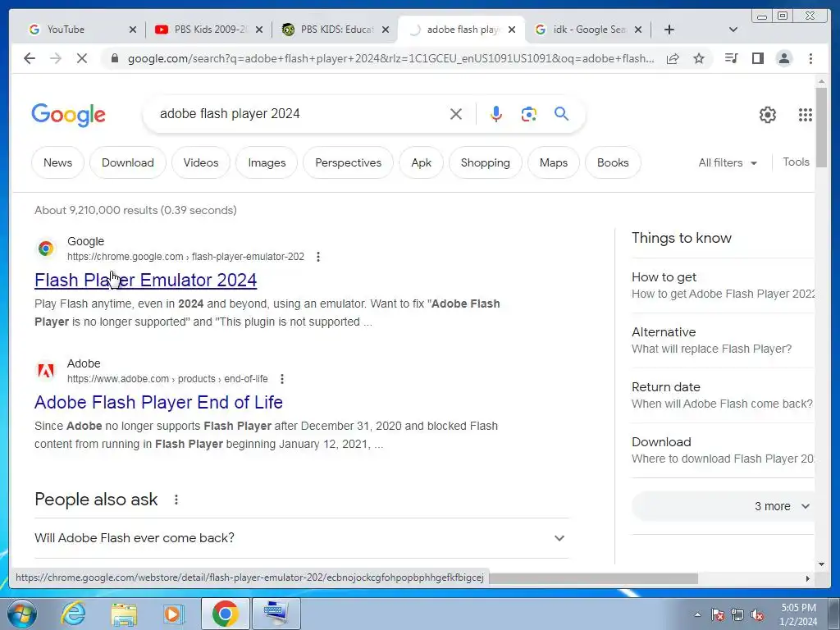Image resolution: width=840 pixels, height=630 pixels.
Task: Click the Google logo
Action: point(69,115)
